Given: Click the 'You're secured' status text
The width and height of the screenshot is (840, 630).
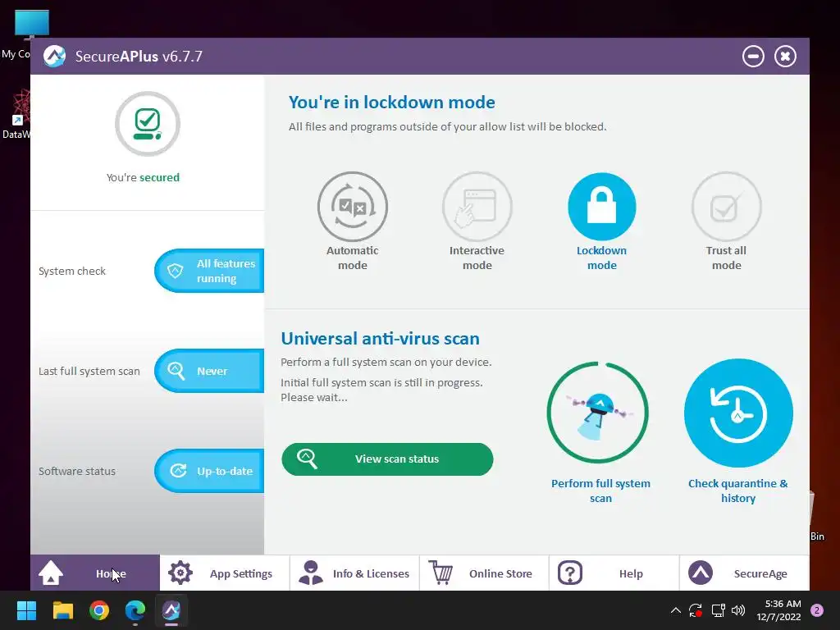Looking at the screenshot, I should (143, 177).
